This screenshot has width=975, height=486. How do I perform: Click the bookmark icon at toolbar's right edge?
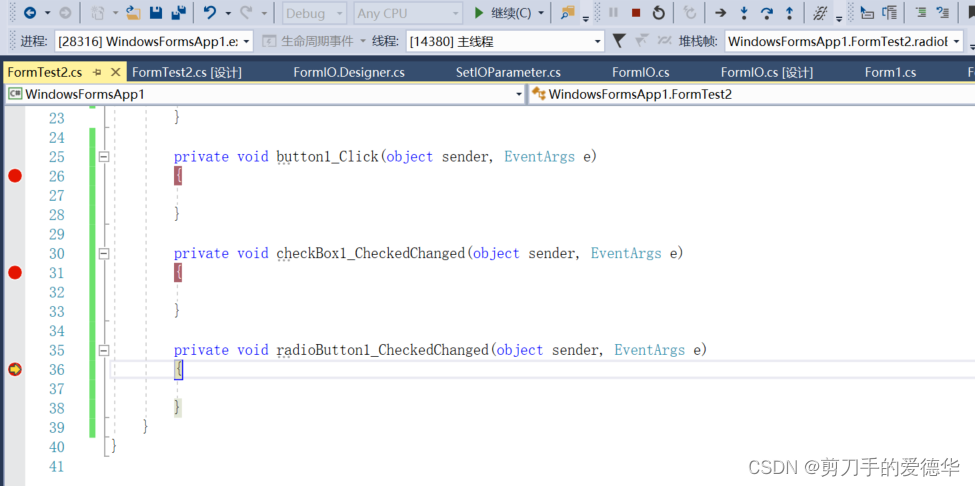point(970,12)
